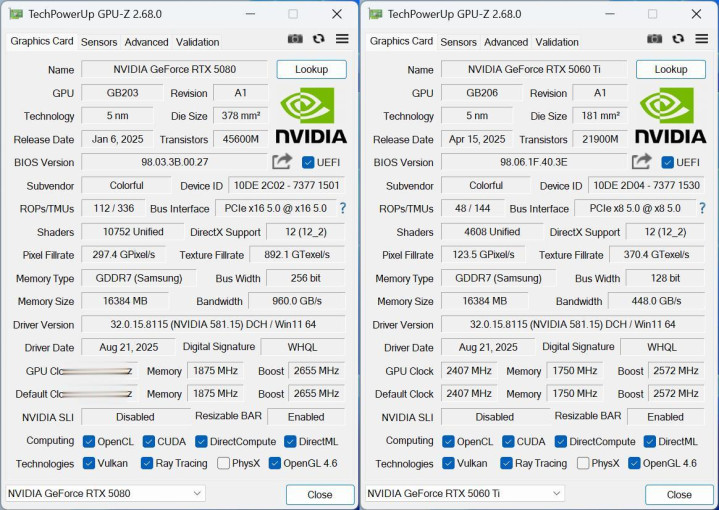Click the screenshot camera icon in RTX 5080 window

[295, 39]
